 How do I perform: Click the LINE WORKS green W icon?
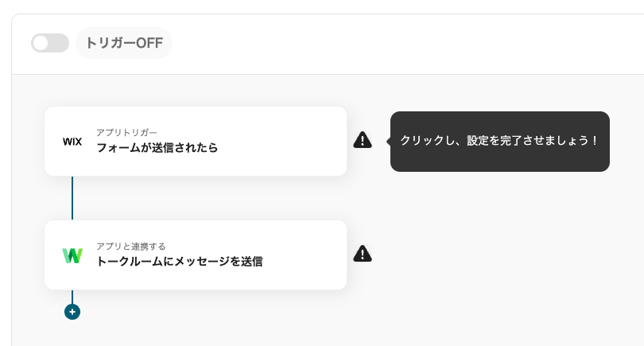coord(72,255)
